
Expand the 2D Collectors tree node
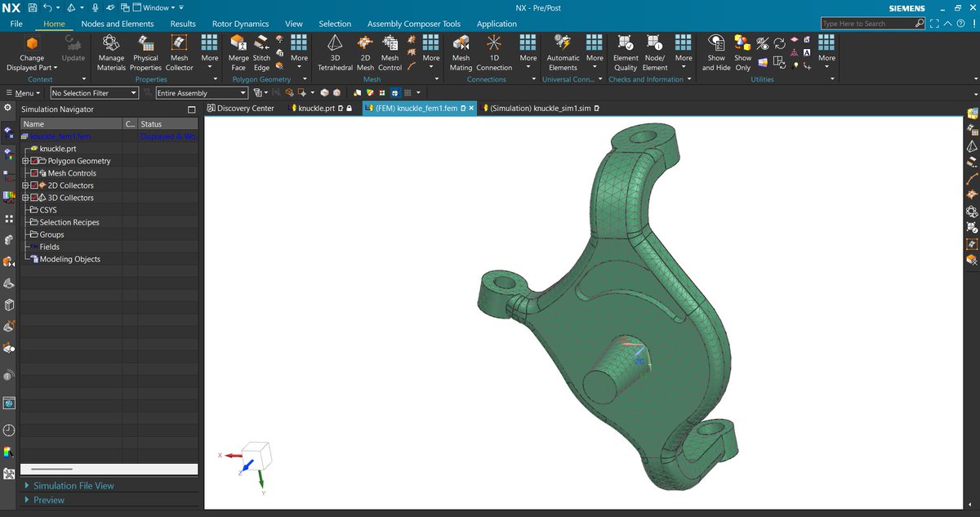pyautogui.click(x=25, y=185)
